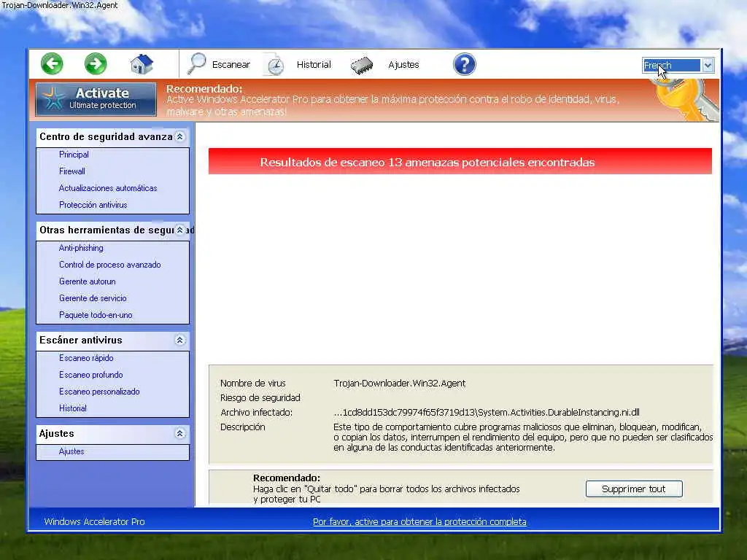
Task: Open Control de proceso avanzado
Action: 109,265
